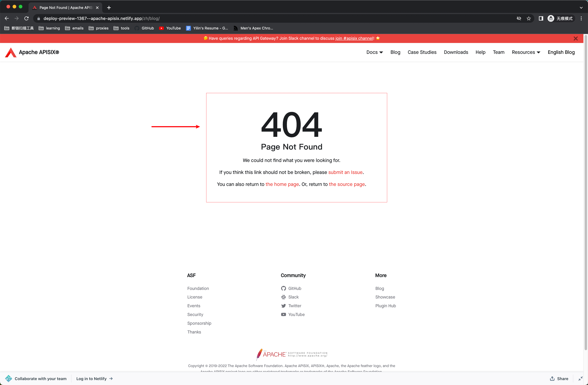This screenshot has width=588, height=385.
Task: Click the tracking protection eye icon
Action: pyautogui.click(x=519, y=19)
